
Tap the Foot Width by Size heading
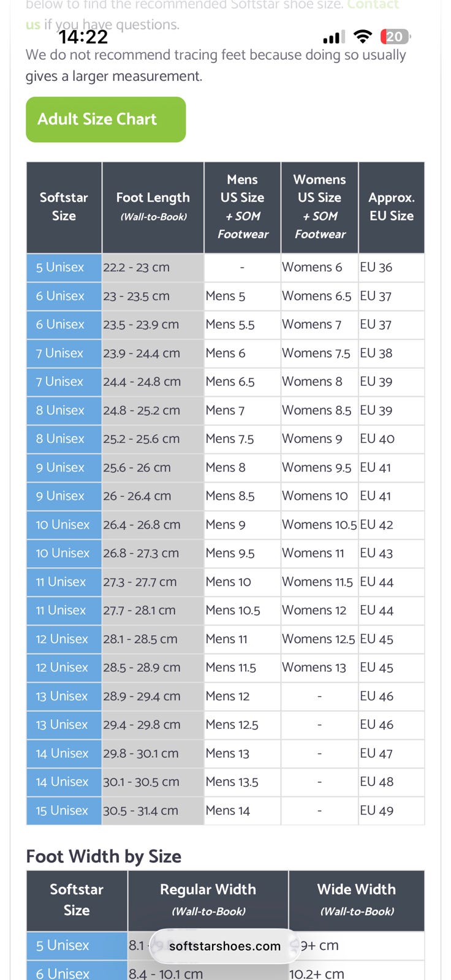tap(104, 856)
